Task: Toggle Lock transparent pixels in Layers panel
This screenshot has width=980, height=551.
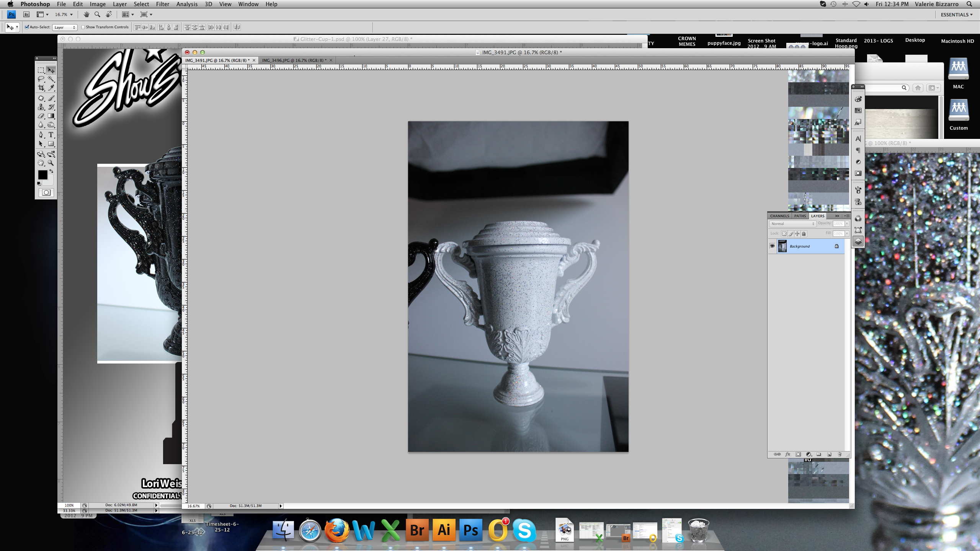Action: point(784,233)
